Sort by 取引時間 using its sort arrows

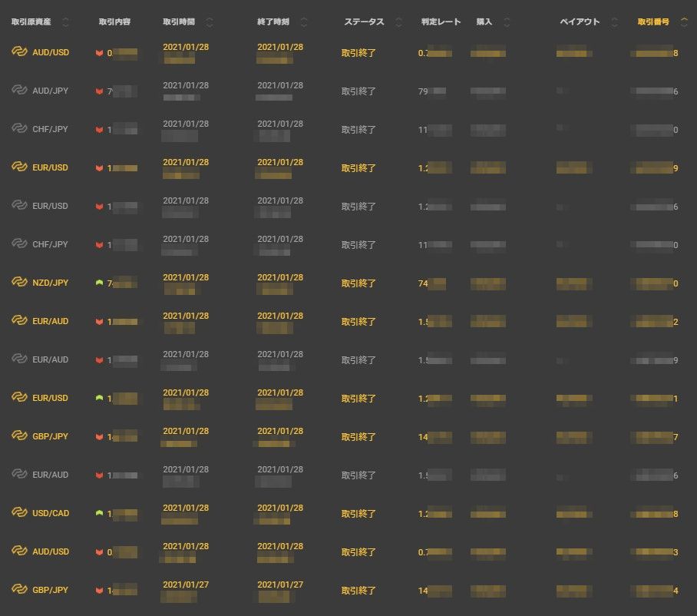210,22
